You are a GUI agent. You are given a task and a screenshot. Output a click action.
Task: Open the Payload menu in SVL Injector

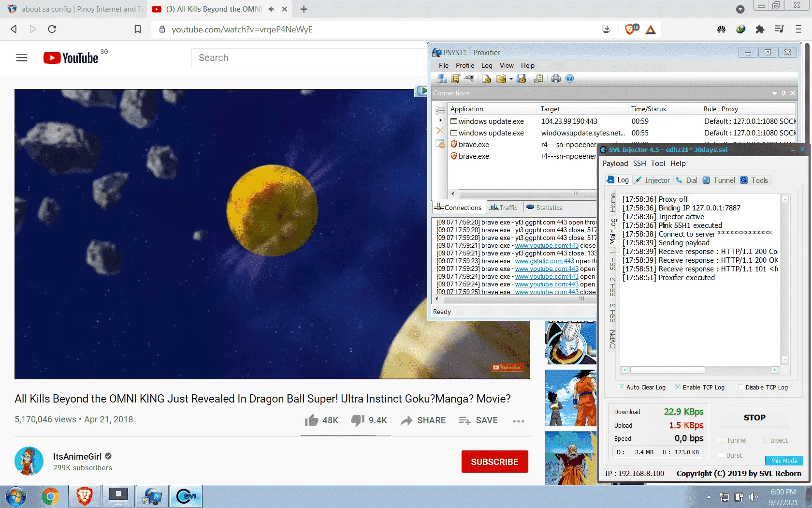(615, 164)
